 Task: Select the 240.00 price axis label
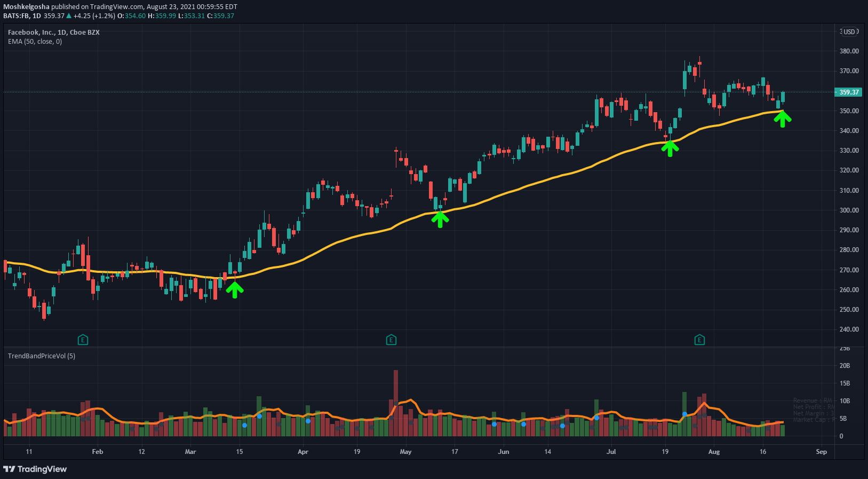pos(849,329)
